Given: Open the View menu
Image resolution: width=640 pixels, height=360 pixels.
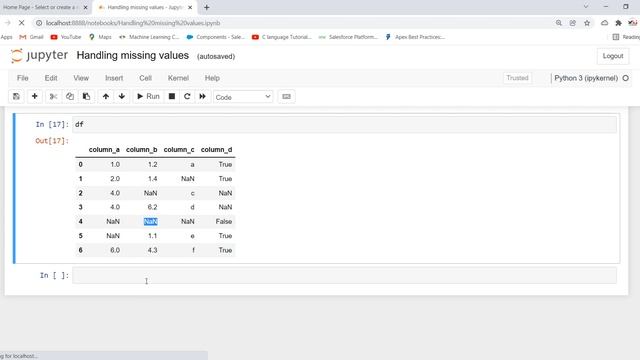Looking at the screenshot, I should click(81, 78).
